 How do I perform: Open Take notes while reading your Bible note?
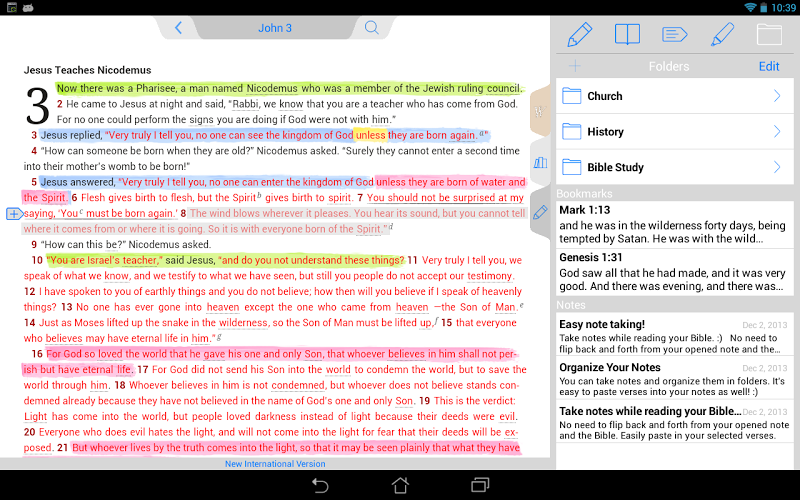pyautogui.click(x=674, y=422)
